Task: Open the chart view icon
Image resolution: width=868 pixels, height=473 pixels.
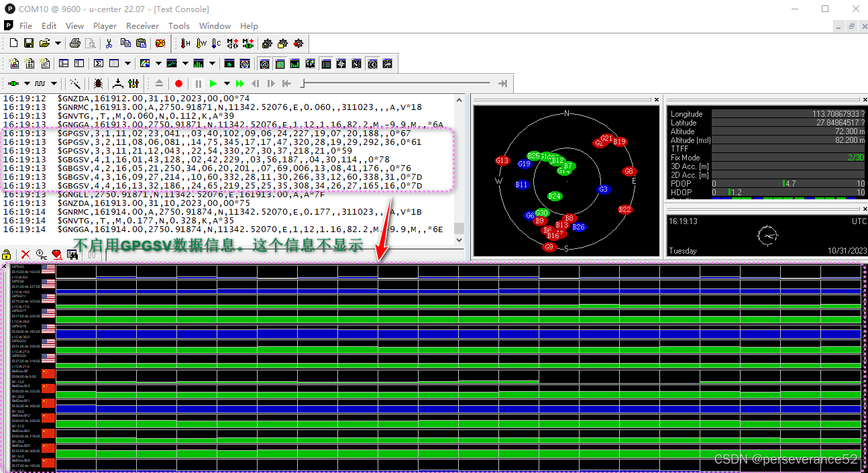Action: click(x=172, y=64)
